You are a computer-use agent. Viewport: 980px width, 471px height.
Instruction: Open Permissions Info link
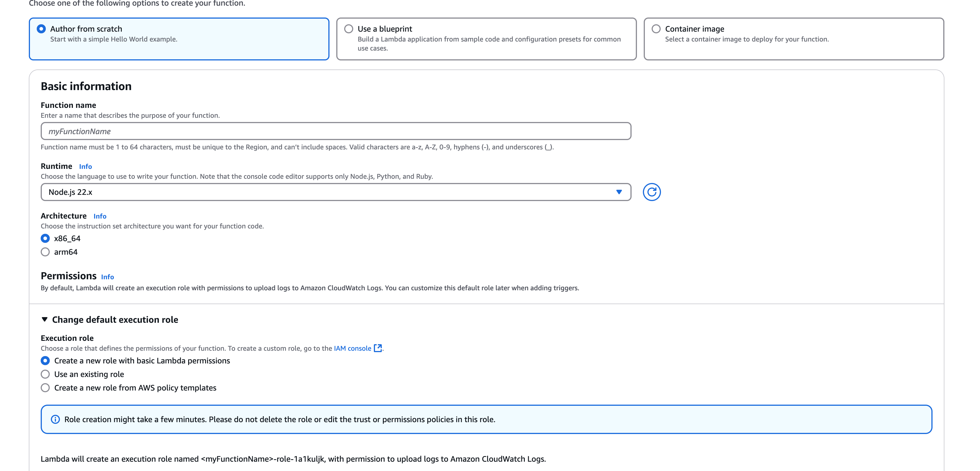[x=107, y=277]
